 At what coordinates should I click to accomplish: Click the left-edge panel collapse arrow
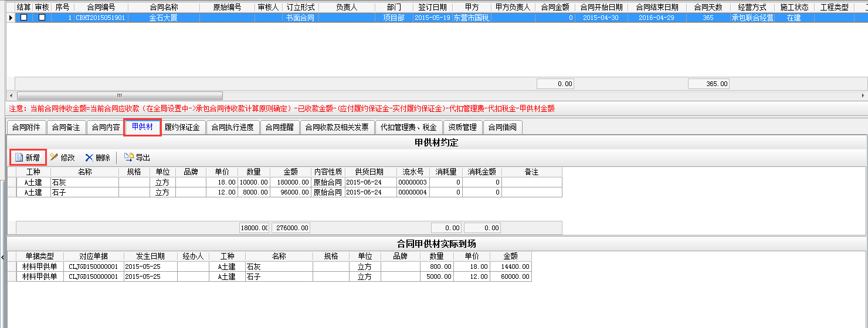pos(2,257)
